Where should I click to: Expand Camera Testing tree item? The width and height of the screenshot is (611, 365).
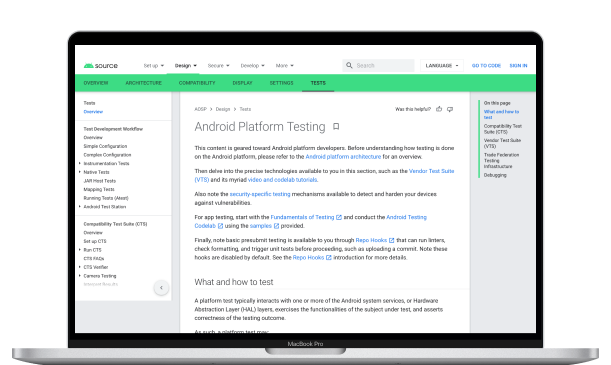coord(80,276)
